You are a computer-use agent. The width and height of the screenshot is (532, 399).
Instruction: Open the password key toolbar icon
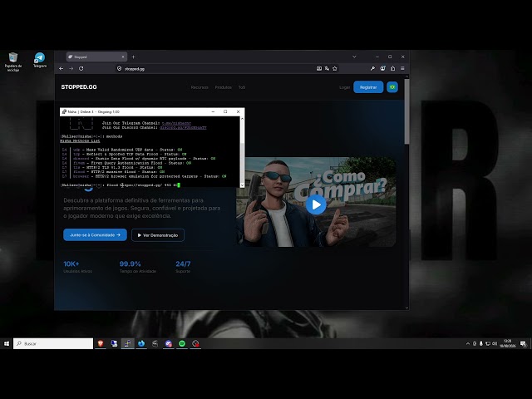point(372,68)
